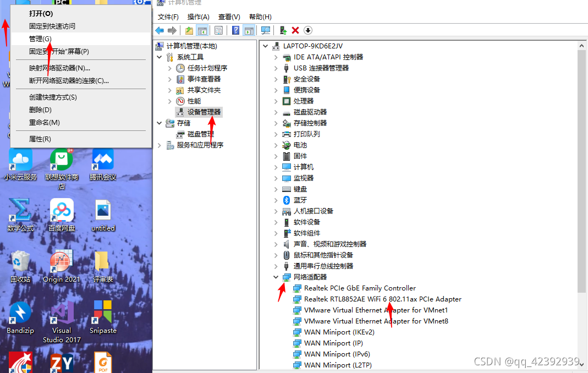This screenshot has width=588, height=373.
Task: Choose 删除(D) in context menu
Action: click(x=81, y=110)
